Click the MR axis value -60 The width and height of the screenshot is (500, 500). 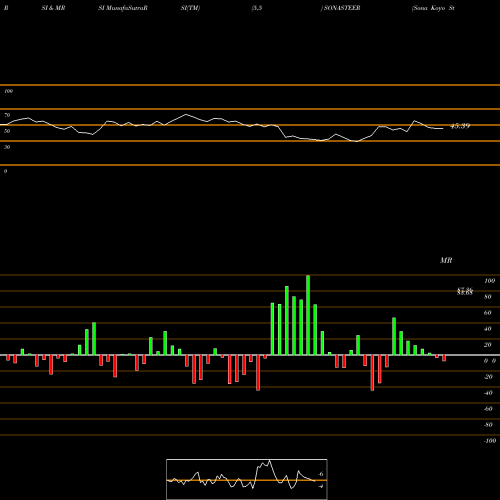[x=488, y=409]
